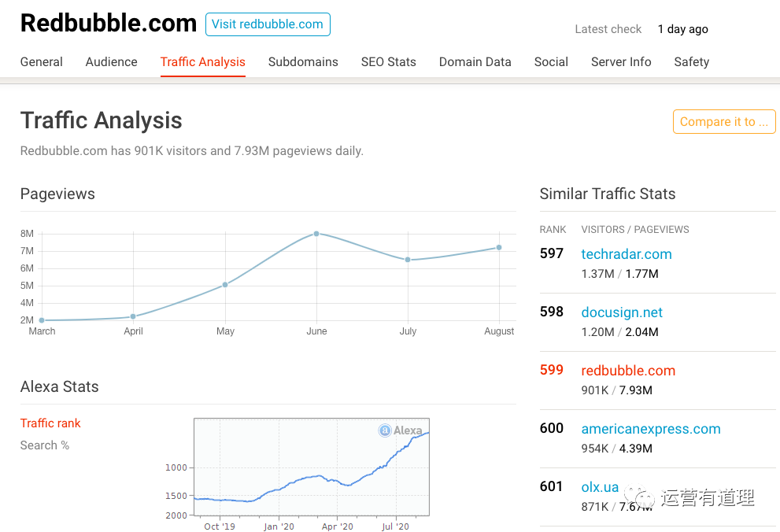Click the redbubble.com link in similar stats
This screenshot has width=780, height=532.
click(x=628, y=371)
